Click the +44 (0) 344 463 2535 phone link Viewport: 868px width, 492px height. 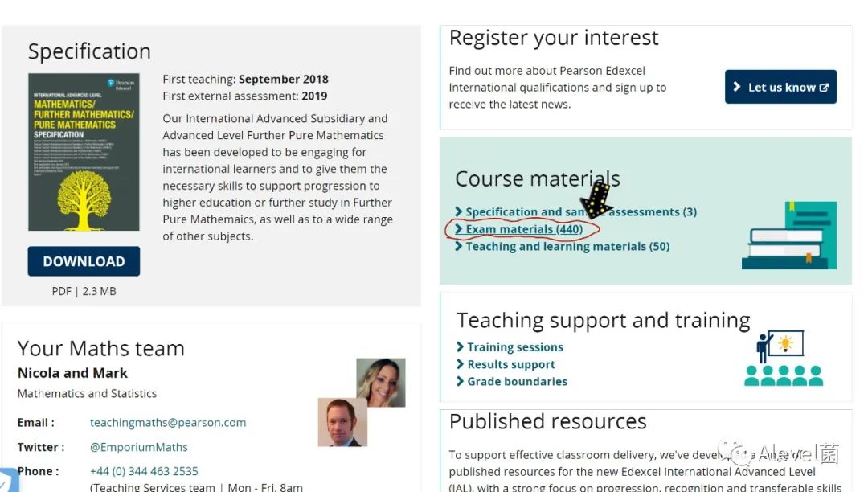pyautogui.click(x=144, y=471)
